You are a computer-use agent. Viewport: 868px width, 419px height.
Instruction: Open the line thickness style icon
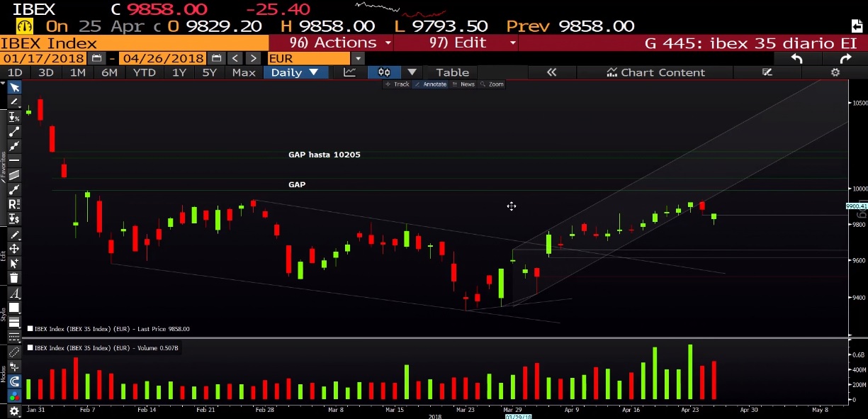coord(14,323)
